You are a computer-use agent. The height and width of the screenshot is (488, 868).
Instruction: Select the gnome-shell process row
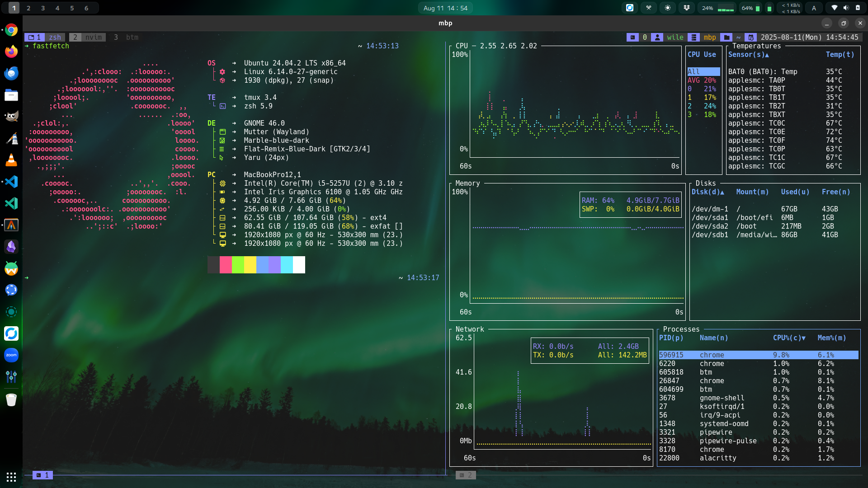pyautogui.click(x=759, y=398)
